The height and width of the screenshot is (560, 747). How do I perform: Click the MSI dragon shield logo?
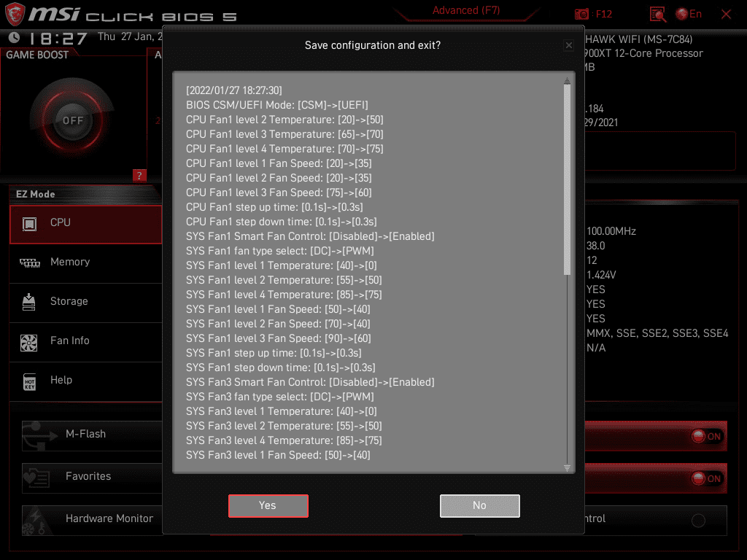15,14
